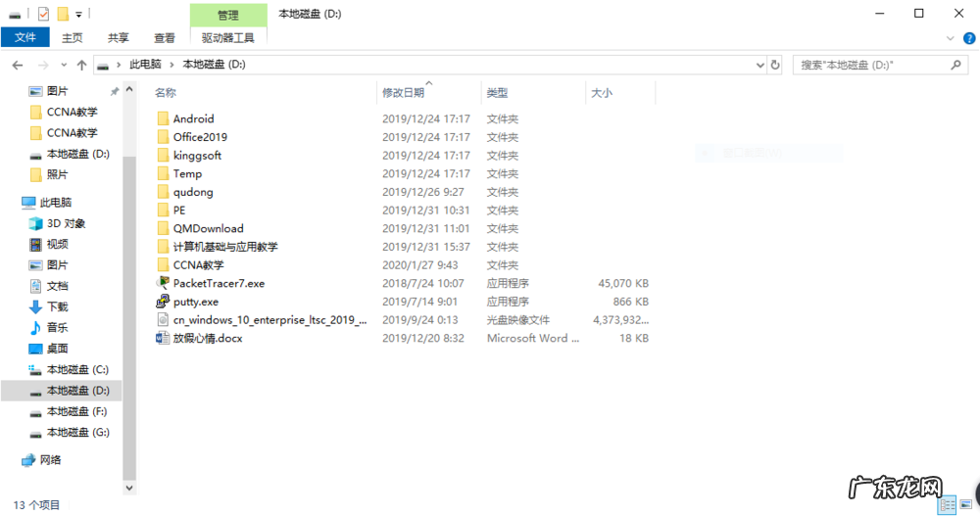Select the Temp folder

pyautogui.click(x=187, y=173)
